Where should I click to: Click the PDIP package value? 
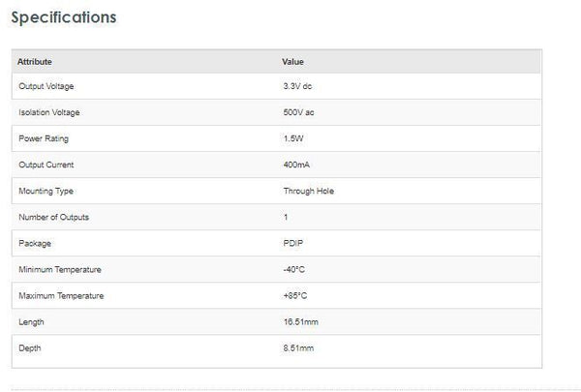[x=291, y=243]
